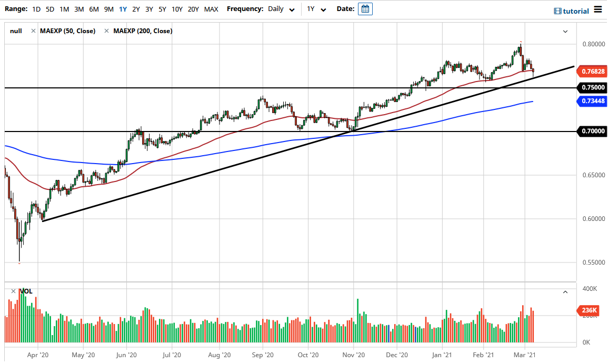Collapse the main chart panel chevron
This screenshot has height=364, width=608.
coord(565,31)
